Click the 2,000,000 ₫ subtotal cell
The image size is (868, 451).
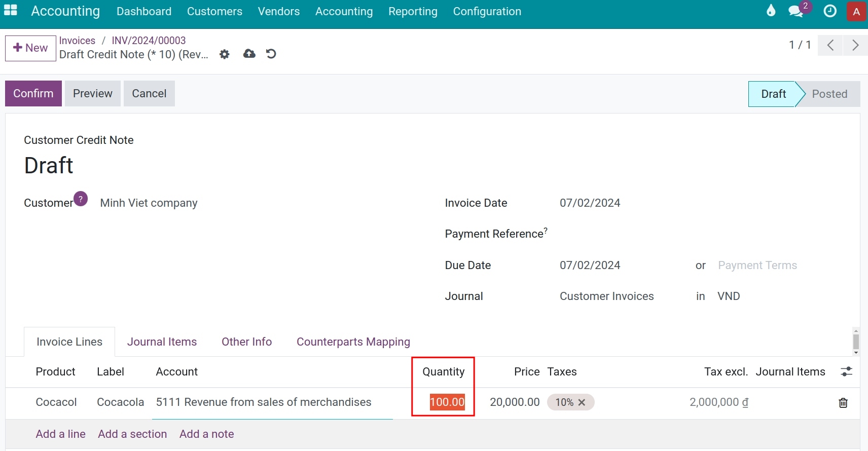tap(719, 402)
